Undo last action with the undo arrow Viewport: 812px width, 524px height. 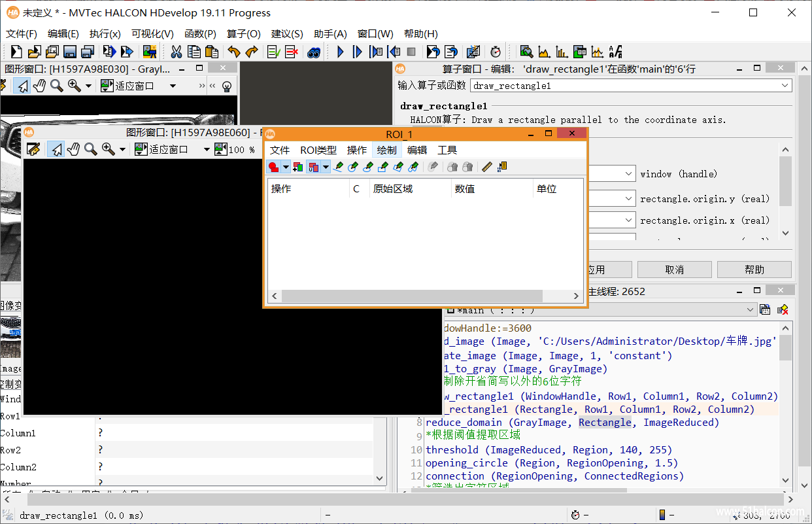pyautogui.click(x=234, y=52)
